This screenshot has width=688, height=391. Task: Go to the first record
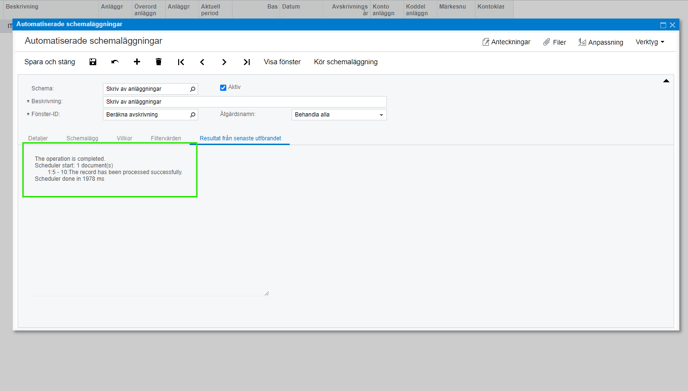[181, 62]
